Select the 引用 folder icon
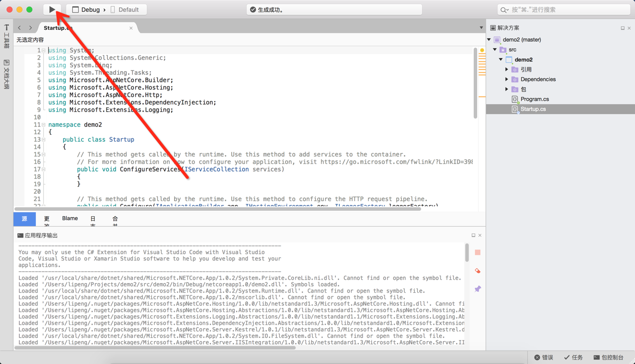This screenshot has width=635, height=364. (x=515, y=69)
